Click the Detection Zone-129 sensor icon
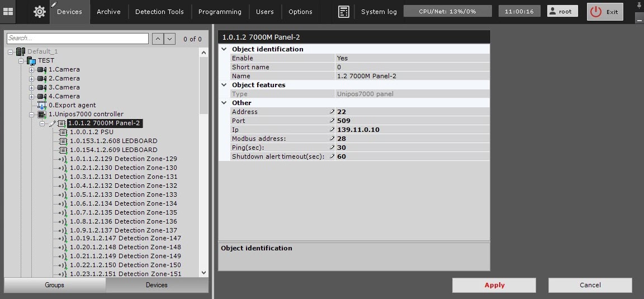 (x=63, y=159)
